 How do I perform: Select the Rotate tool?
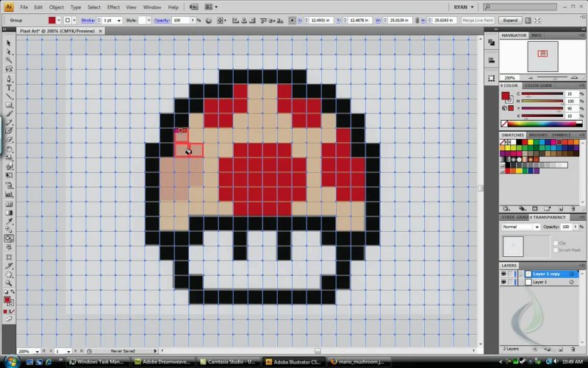(x=9, y=149)
